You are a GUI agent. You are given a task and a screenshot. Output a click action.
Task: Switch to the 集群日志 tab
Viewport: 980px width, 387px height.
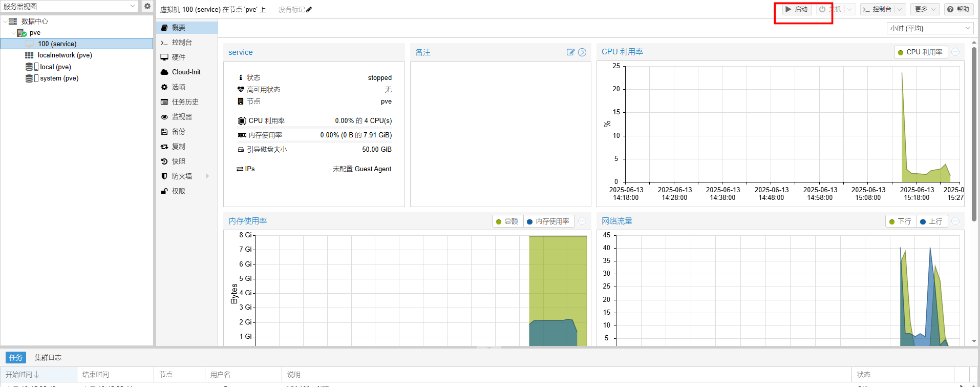click(x=48, y=357)
